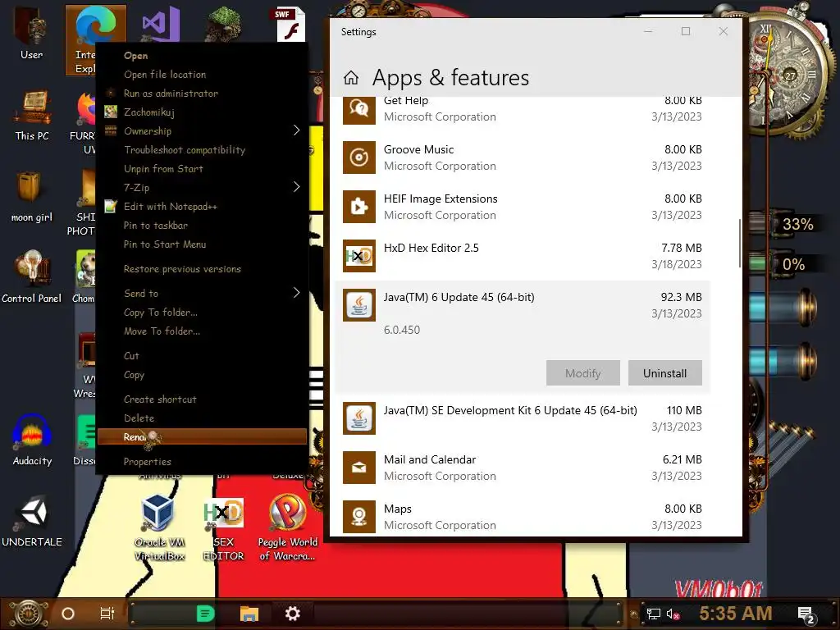Click the Java SE Development Kit icon
840x630 pixels.
click(x=359, y=418)
